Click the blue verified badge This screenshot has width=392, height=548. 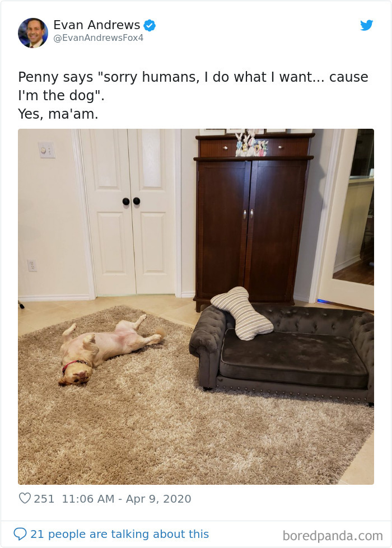pos(150,26)
